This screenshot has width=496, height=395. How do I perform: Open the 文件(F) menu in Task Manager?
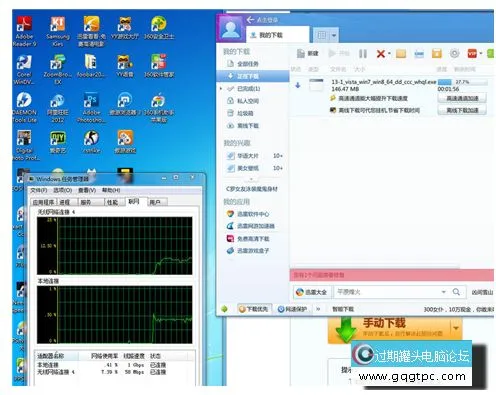(x=39, y=190)
